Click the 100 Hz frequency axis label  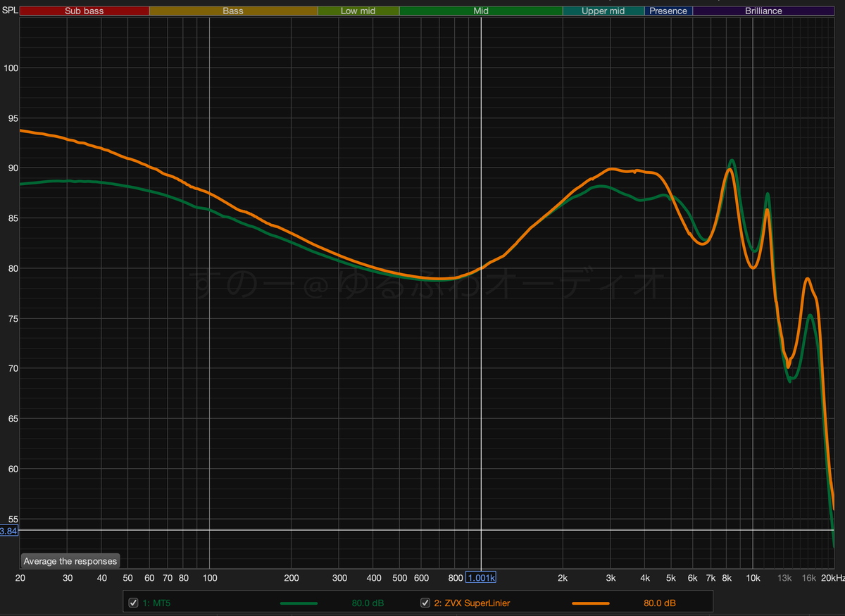point(210,578)
